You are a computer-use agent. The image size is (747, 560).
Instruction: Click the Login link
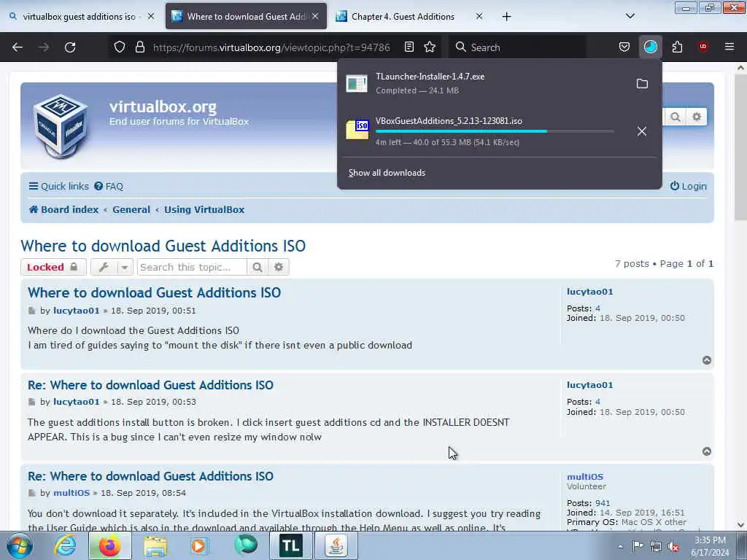(x=689, y=186)
